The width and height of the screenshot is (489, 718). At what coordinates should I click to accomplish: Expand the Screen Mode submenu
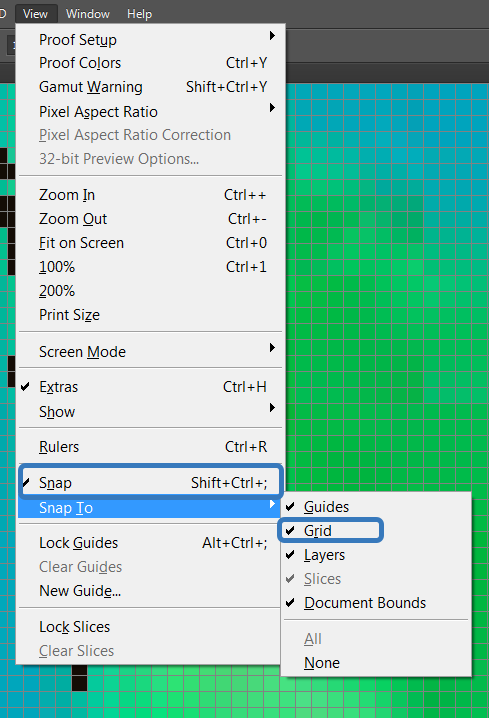pos(150,352)
